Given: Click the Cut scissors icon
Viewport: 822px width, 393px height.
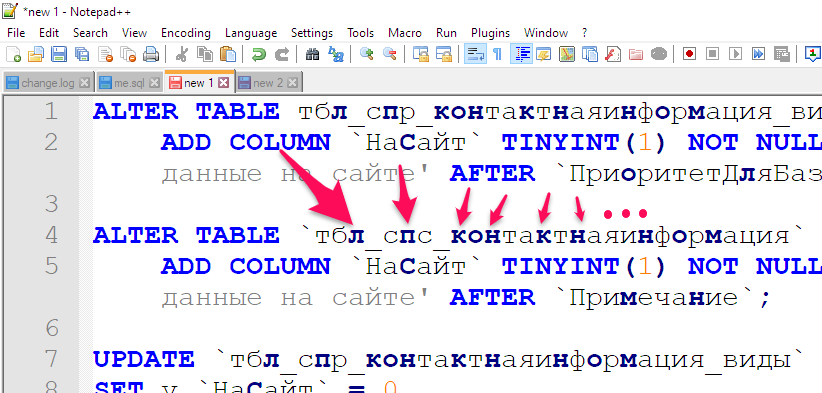Looking at the screenshot, I should click(x=182, y=54).
